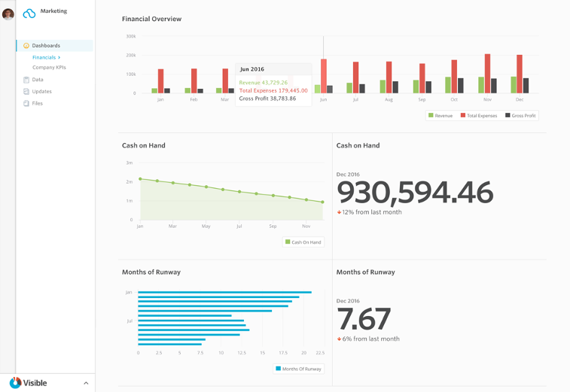Click 'Total Expenses 179,445.00' in tooltip

(273, 90)
